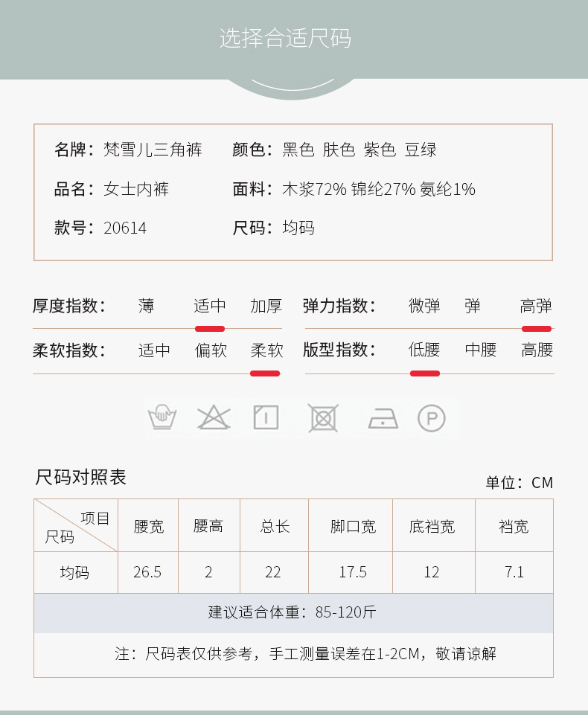Select softness level 偏软
Viewport: 588px width, 715px height.
coord(211,350)
